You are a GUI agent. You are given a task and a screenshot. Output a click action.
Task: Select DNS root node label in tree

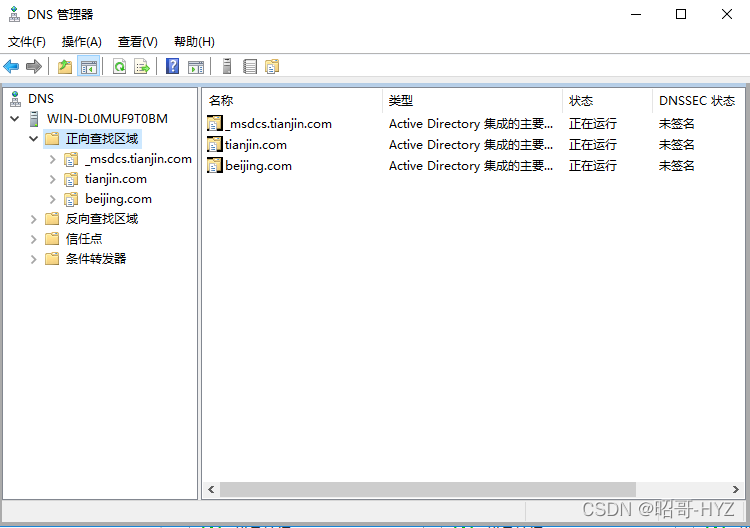41,99
